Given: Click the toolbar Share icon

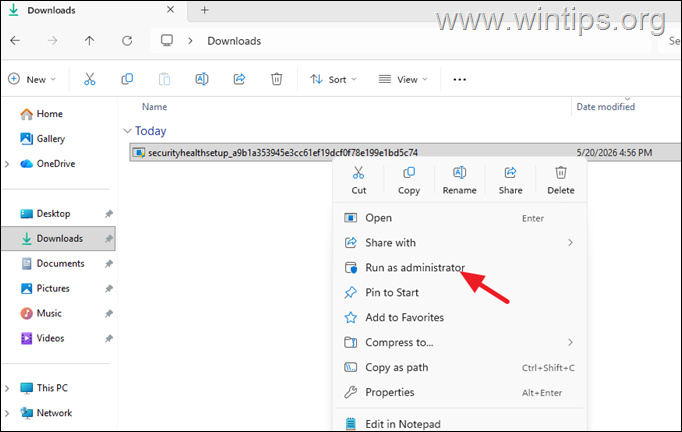Looking at the screenshot, I should 239,79.
